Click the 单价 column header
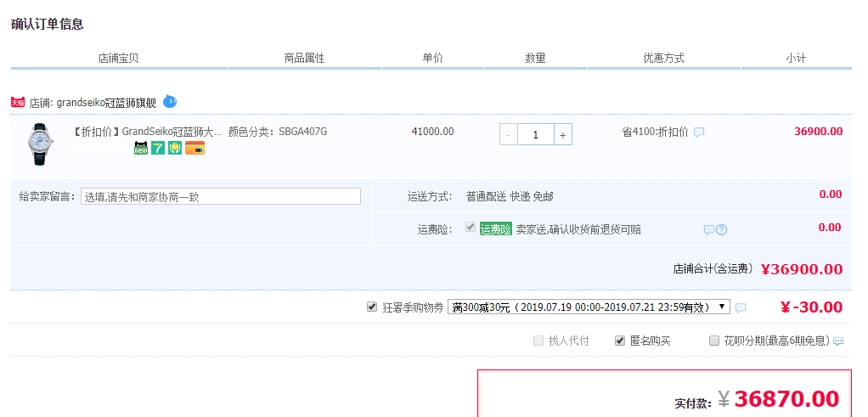Screen dimensions: 868x417 coord(433,58)
